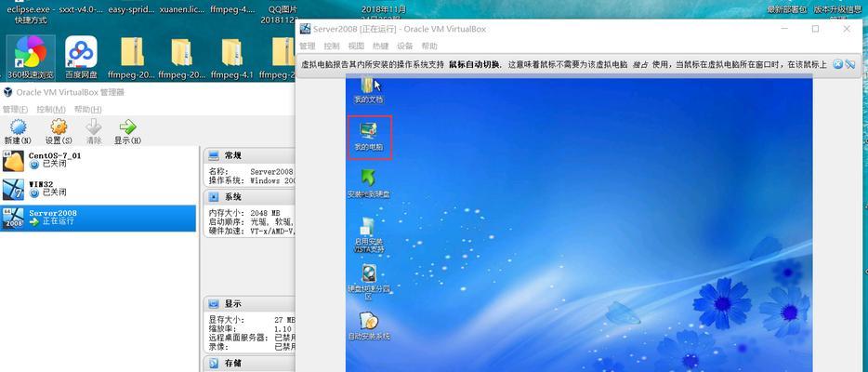Launch 安装PE到硬盘 in guest desktop
868x372 pixels.
pyautogui.click(x=369, y=184)
